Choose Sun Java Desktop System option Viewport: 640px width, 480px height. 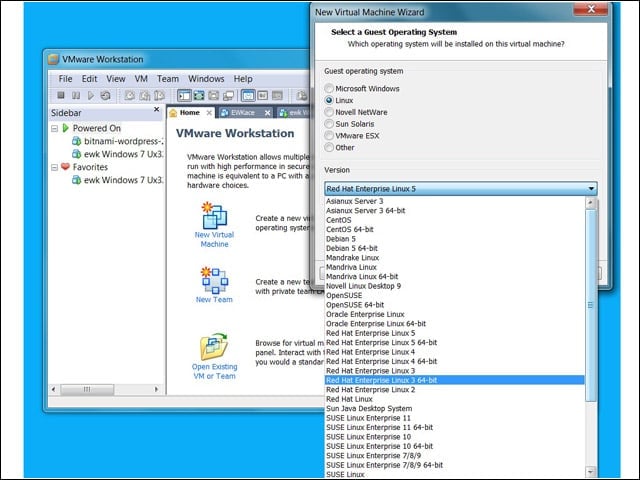click(455, 408)
